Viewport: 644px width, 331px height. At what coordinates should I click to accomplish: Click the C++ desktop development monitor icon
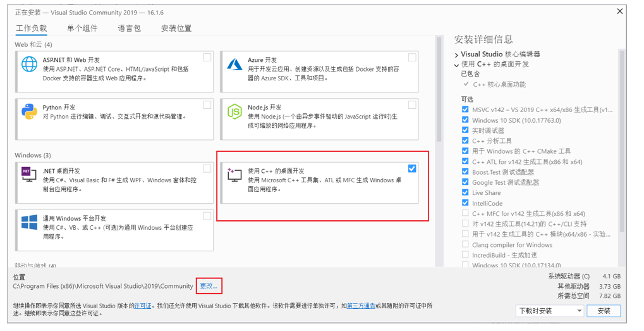[234, 175]
